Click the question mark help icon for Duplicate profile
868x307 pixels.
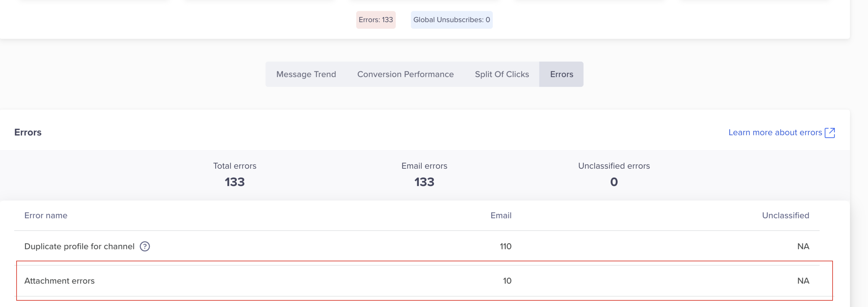(145, 246)
